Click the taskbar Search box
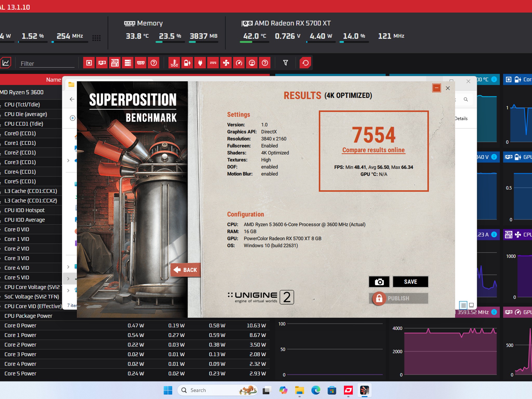Image resolution: width=532 pixels, height=399 pixels. point(218,390)
